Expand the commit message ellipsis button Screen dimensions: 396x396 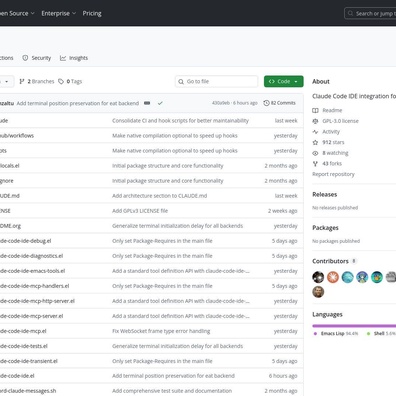[147, 103]
